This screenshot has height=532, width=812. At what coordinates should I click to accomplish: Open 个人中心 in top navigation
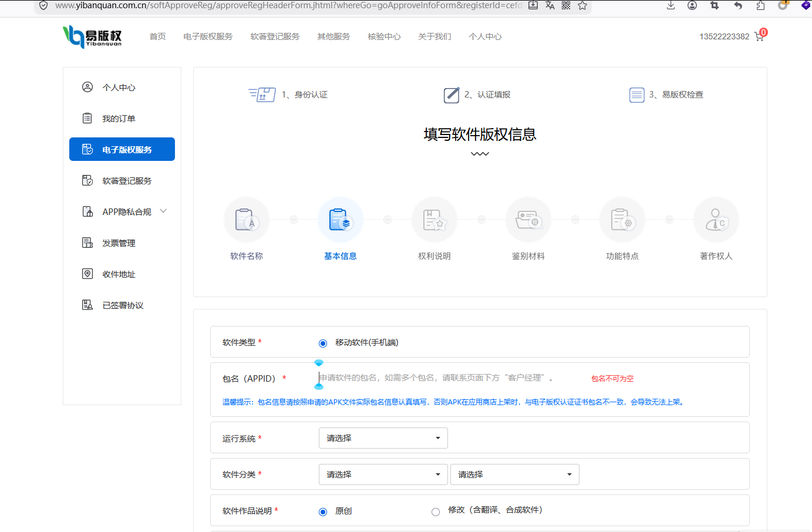click(485, 36)
